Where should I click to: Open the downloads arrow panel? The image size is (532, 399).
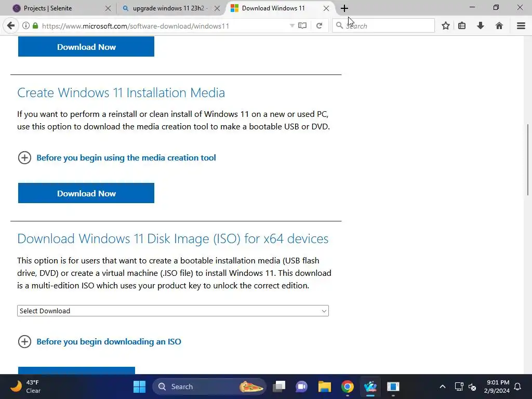click(481, 26)
